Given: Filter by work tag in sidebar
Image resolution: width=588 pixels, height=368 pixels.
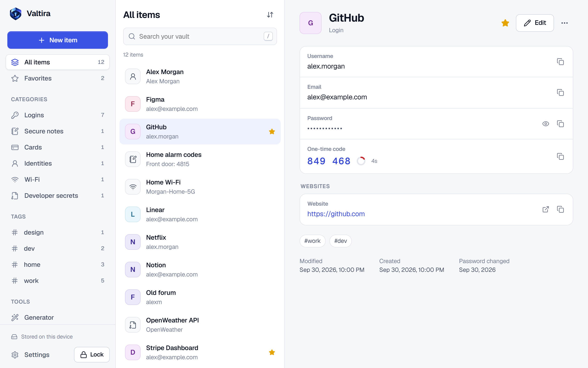Looking at the screenshot, I should tap(58, 280).
